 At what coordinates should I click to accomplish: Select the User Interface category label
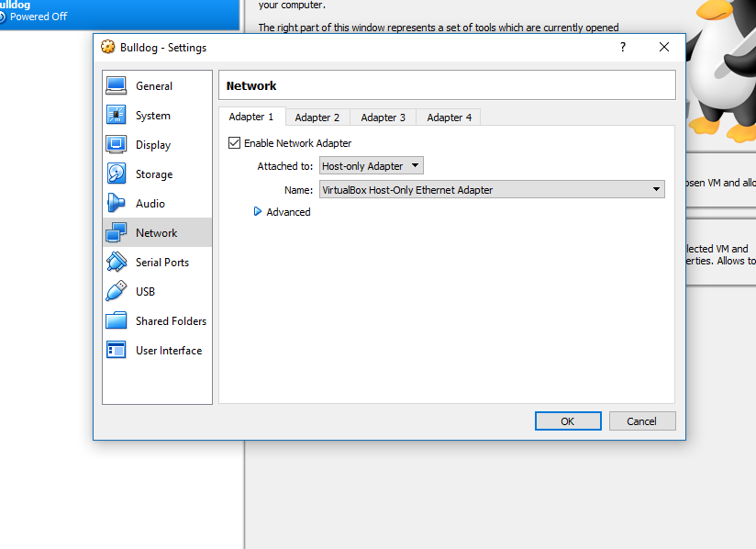pos(169,351)
